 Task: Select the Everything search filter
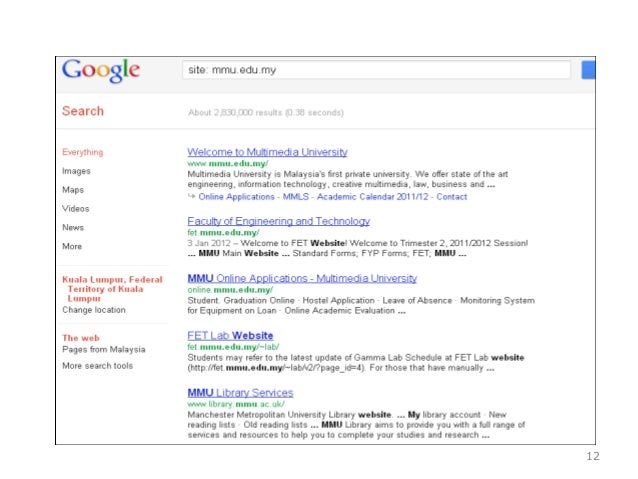pyautogui.click(x=83, y=152)
